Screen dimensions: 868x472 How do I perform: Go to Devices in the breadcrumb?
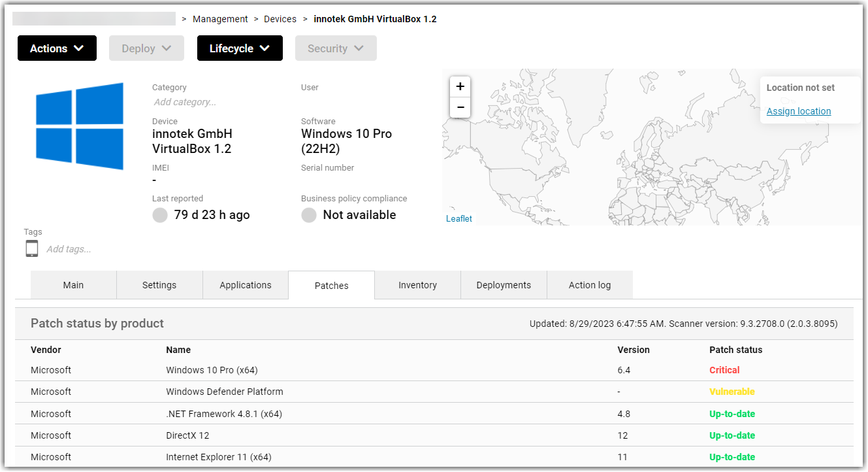pos(280,19)
